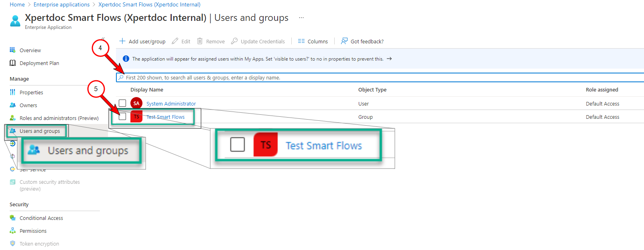
Task: Click the Edit pencil icon
Action: (175, 41)
